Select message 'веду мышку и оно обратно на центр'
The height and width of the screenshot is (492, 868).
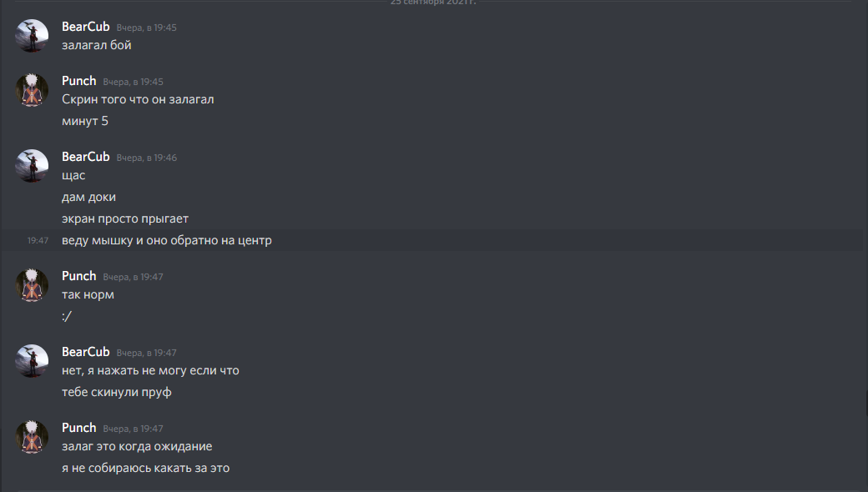(x=167, y=240)
